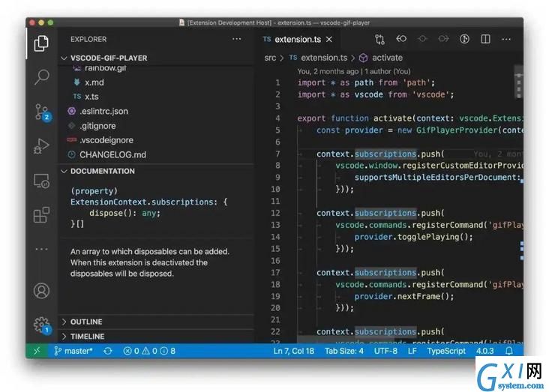Image resolution: width=549 pixels, height=392 pixels.
Task: Open the Search view icon
Action: pos(42,76)
